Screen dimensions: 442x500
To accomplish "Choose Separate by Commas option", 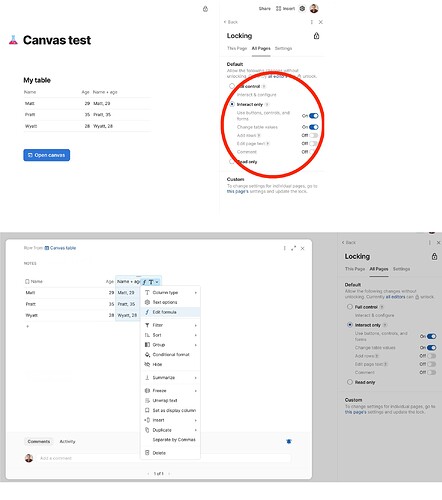I will pyautogui.click(x=171, y=440).
